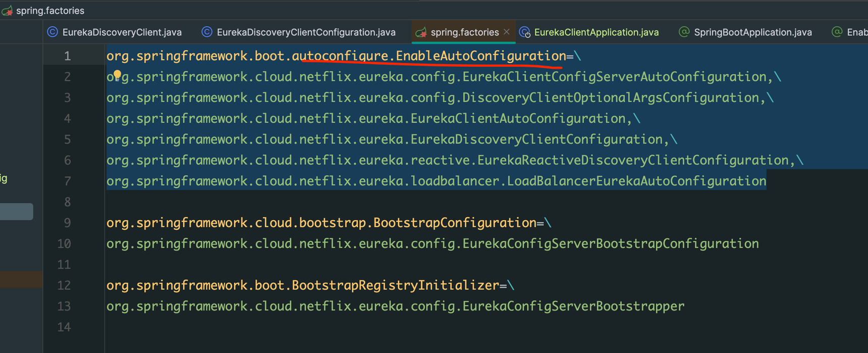Click the EnableAutoConfiguration key on line 1
This screenshot has height=353, width=868.
[x=481, y=56]
